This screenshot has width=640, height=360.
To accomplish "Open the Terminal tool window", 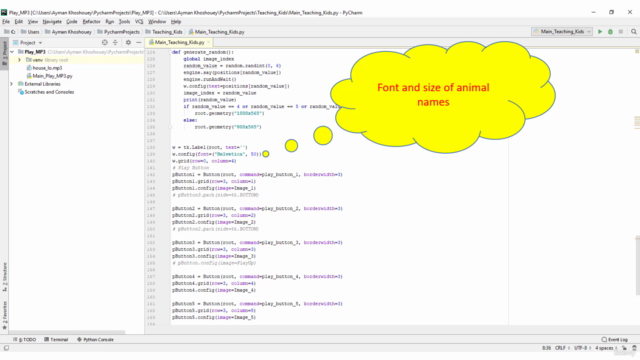I will click(x=56, y=339).
